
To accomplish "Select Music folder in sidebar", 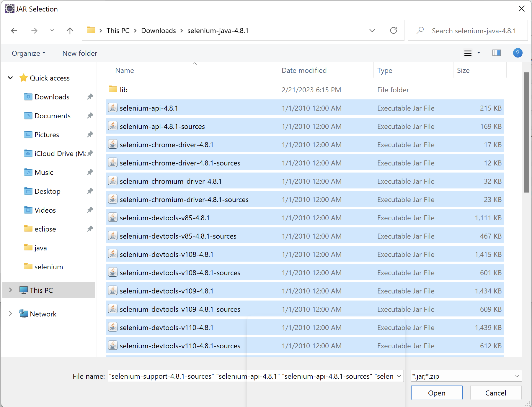I will (44, 173).
